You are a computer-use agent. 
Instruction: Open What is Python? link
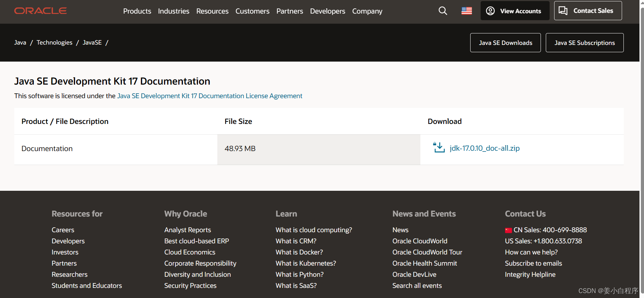(300, 274)
